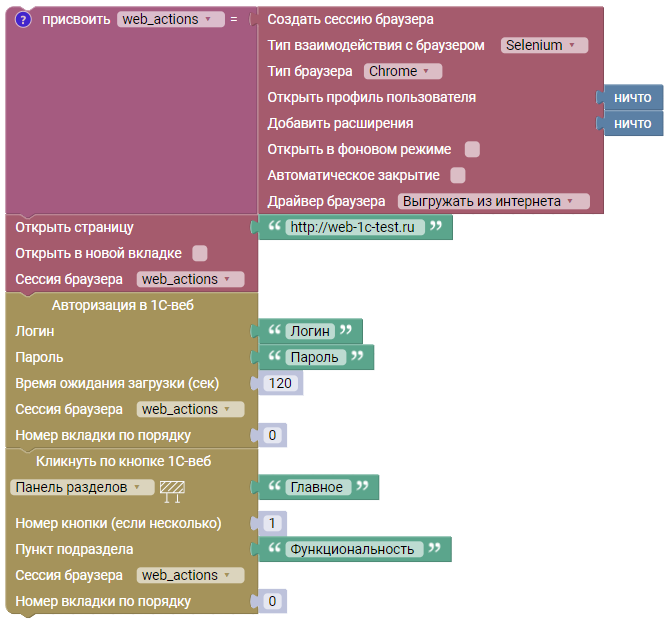The height and width of the screenshot is (628, 670).
Task: Open web_actions variable dropdown in присвоить block
Action: (x=171, y=19)
